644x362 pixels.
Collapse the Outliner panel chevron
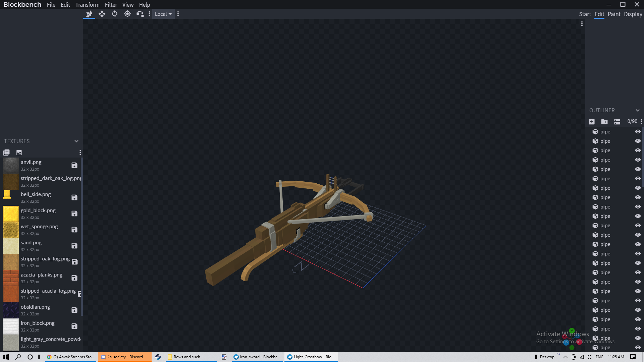point(637,110)
